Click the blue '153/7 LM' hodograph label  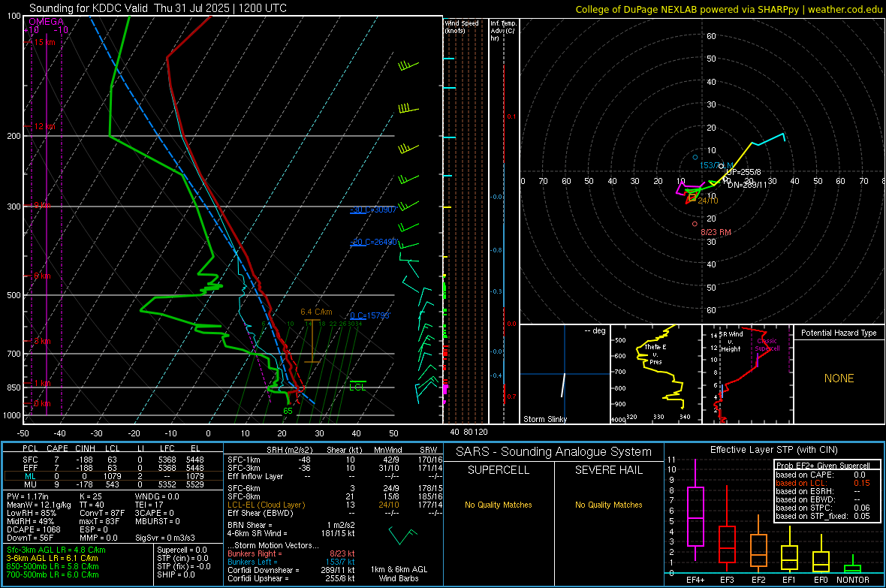716,165
